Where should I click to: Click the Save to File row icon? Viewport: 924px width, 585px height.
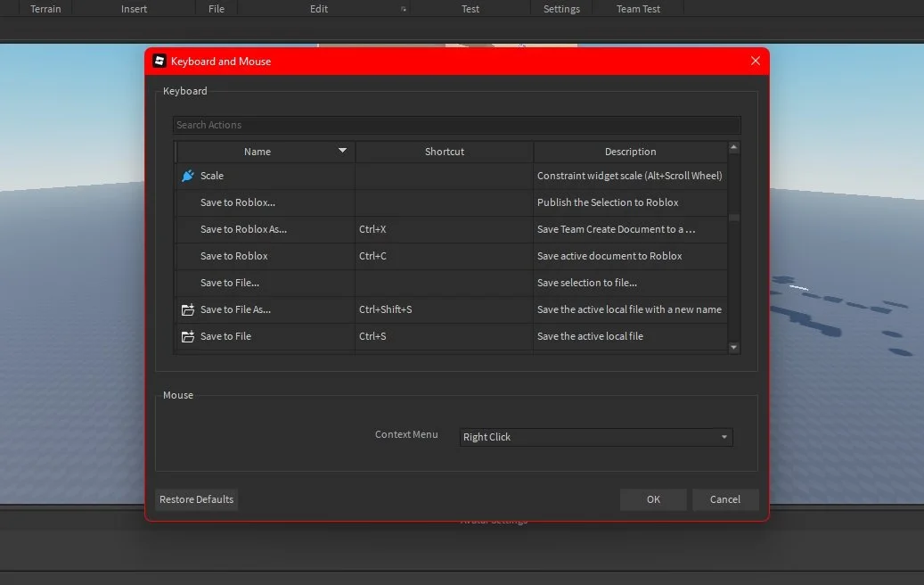188,336
